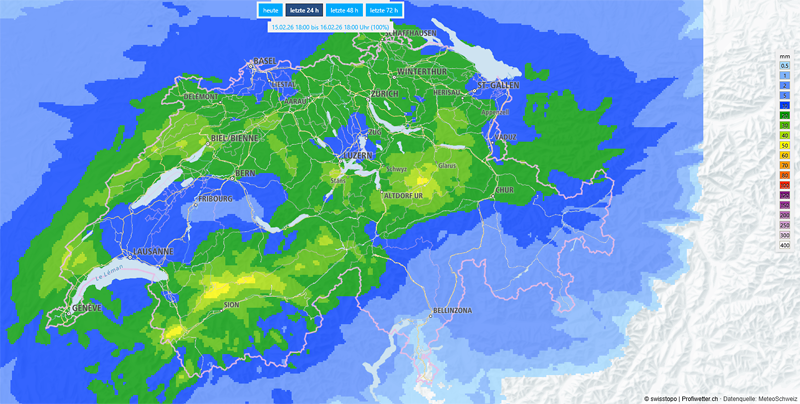The width and height of the screenshot is (800, 404).
Task: Click the HERISAU label on the map
Action: [x=446, y=92]
